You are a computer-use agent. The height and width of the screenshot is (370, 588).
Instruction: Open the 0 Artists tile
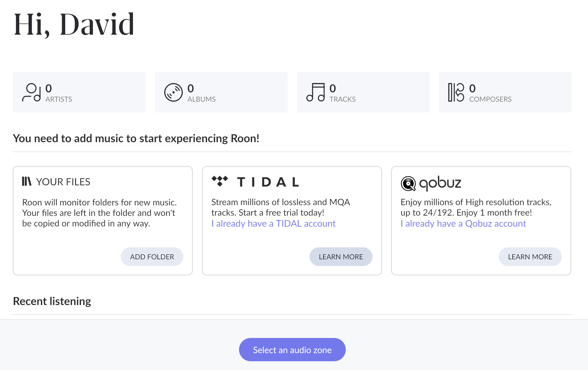point(79,92)
